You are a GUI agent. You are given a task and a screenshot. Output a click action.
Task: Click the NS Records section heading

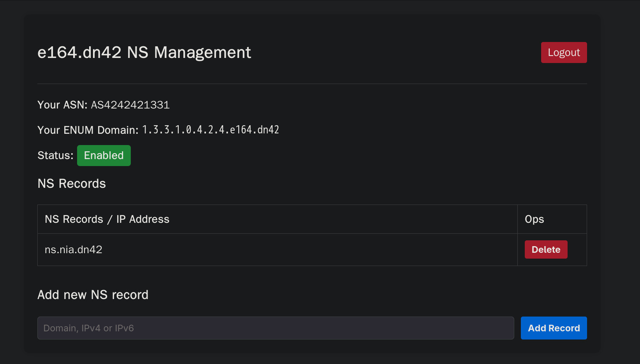tap(72, 184)
